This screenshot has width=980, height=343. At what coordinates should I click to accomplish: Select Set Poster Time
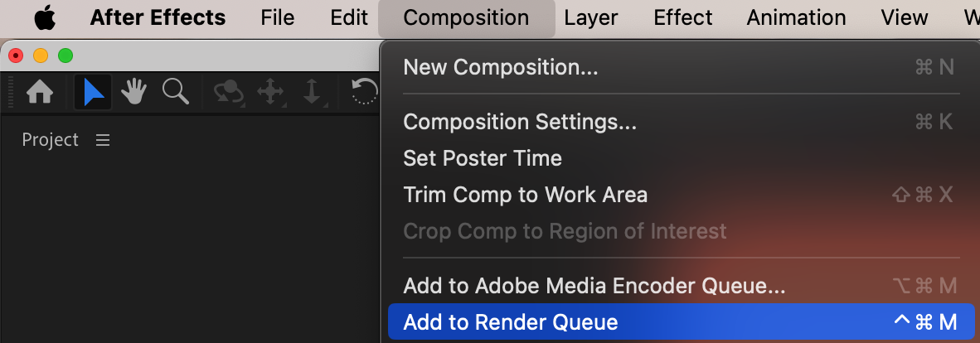(x=483, y=158)
